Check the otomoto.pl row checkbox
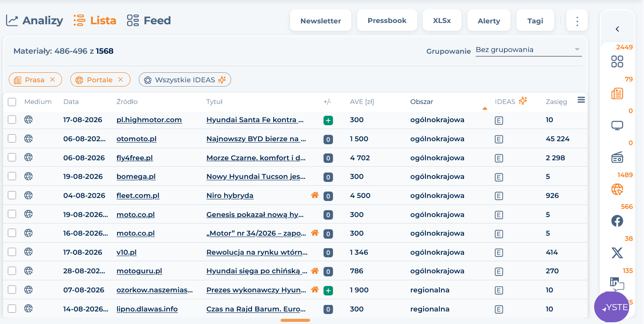The height and width of the screenshot is (324, 644). click(12, 139)
